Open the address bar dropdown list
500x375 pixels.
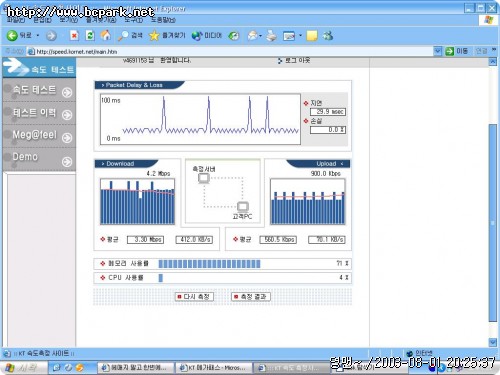[437, 51]
